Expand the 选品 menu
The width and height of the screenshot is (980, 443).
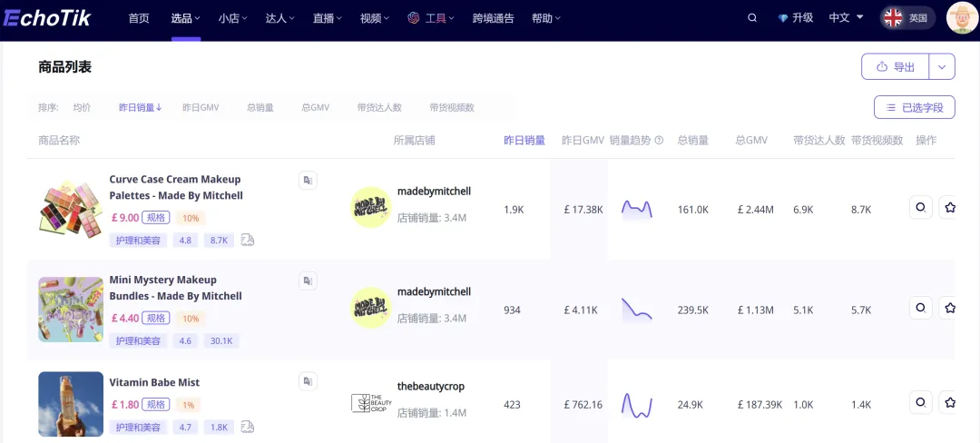point(186,18)
